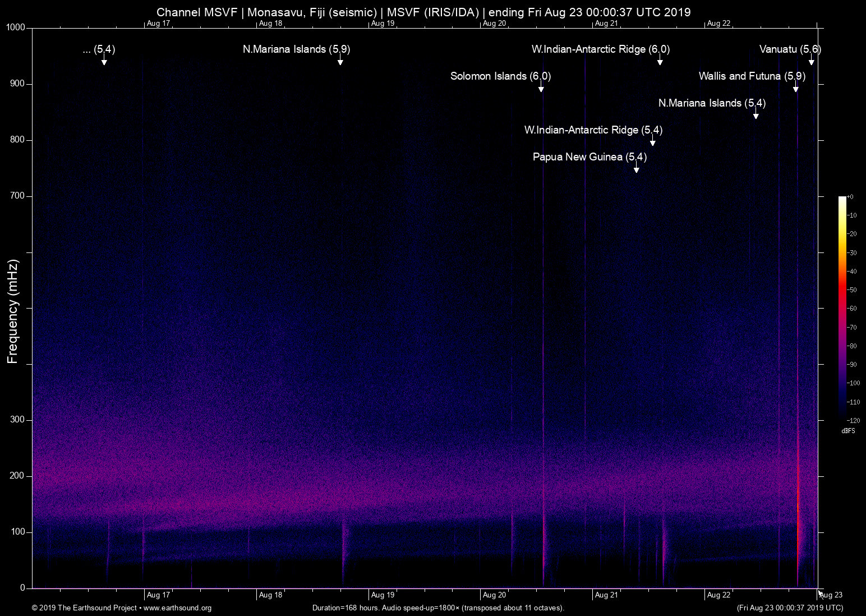Click 'Aug 20' on the top time axis
Screen dimensions: 866x616
(494, 24)
